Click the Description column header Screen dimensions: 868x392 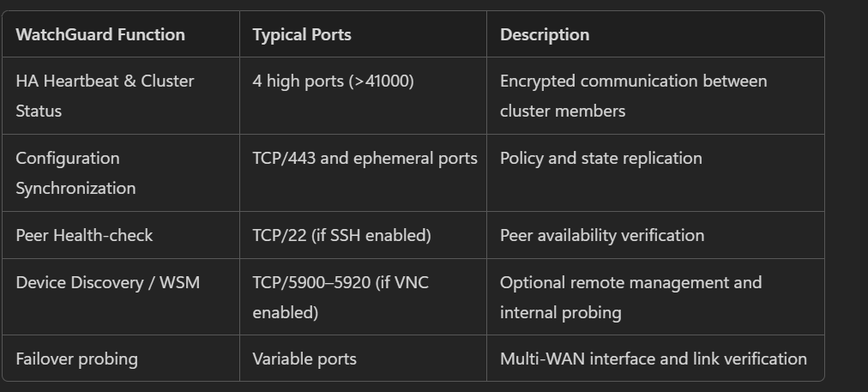[544, 34]
